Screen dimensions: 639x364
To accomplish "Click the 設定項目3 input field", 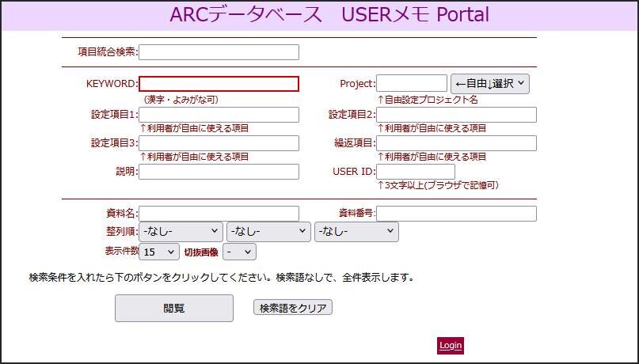I will click(219, 143).
